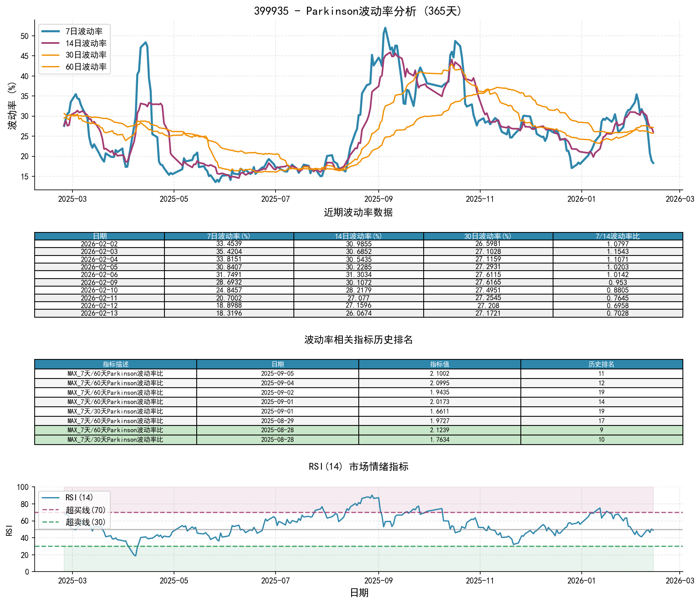Click the 历史排名 column header

click(x=601, y=364)
